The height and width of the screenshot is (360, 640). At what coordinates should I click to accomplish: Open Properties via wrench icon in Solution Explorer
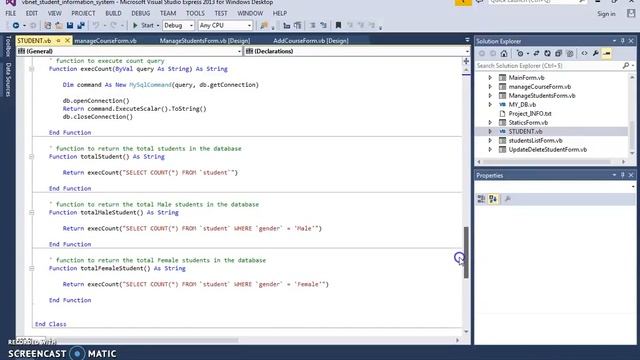click(x=596, y=53)
